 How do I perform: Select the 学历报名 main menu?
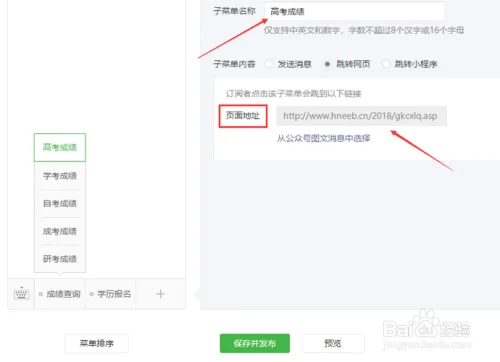(x=110, y=294)
